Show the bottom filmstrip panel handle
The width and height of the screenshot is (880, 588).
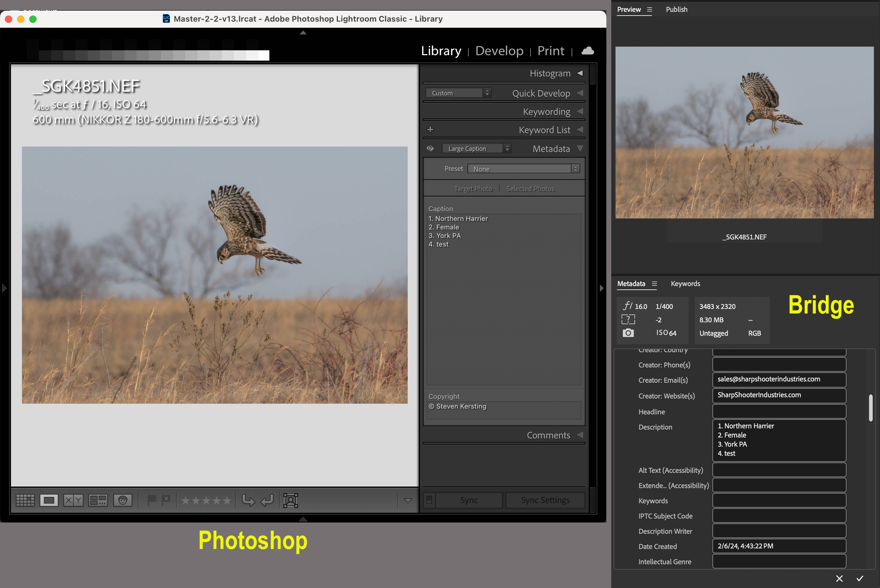point(303,519)
